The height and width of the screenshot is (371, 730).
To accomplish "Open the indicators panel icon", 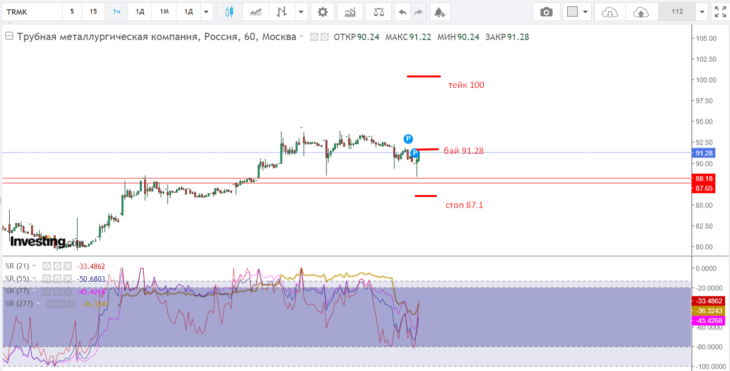I will (x=350, y=12).
